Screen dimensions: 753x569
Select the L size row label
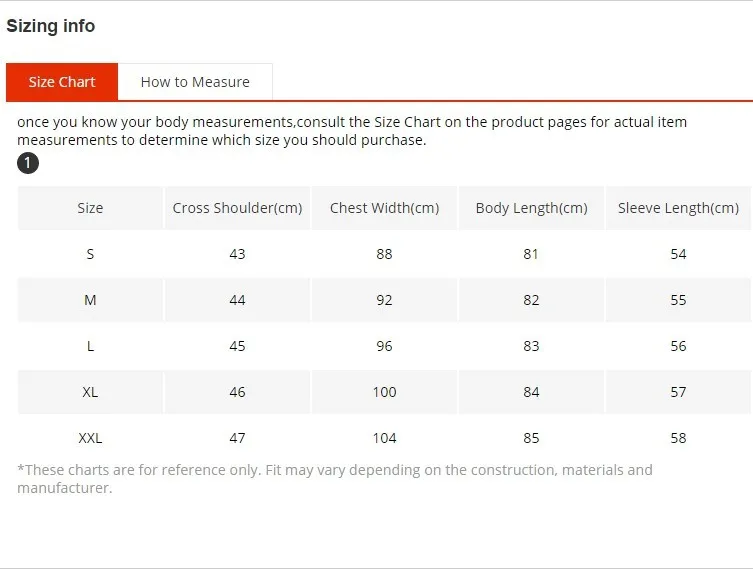click(90, 346)
